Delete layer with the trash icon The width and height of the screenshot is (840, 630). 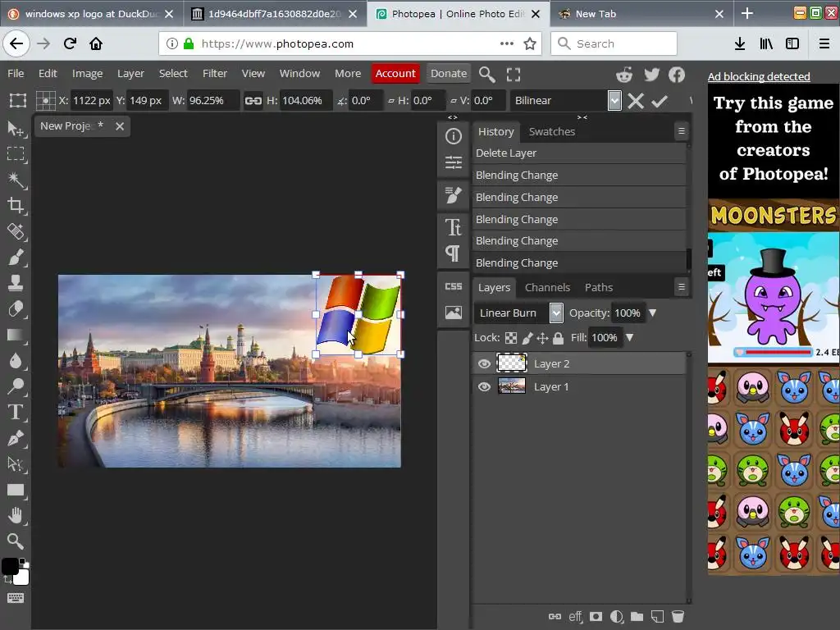click(678, 617)
